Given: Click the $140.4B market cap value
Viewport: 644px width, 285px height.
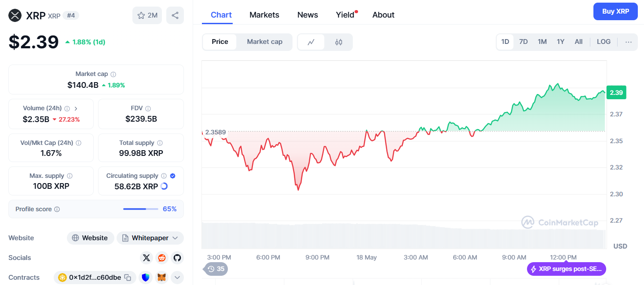Looking at the screenshot, I should [83, 85].
